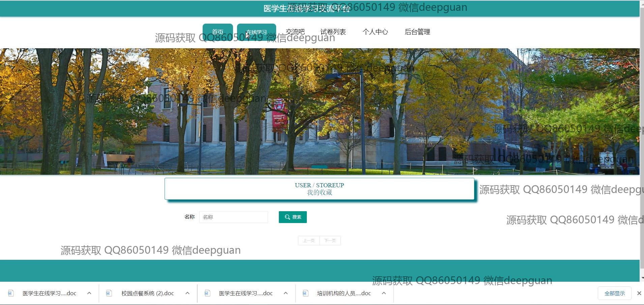The height and width of the screenshot is (305, 644).
Task: Navigate to 个人中心 personal center
Action: (375, 32)
